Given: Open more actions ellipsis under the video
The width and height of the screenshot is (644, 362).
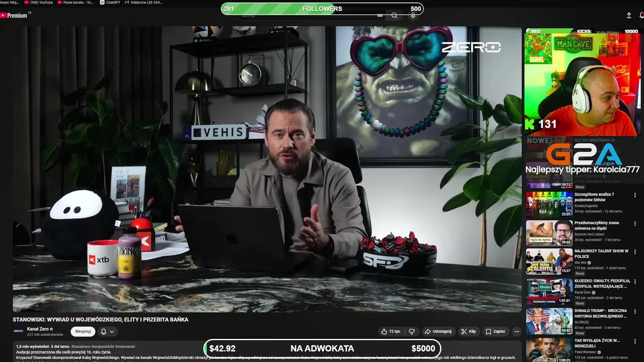Looking at the screenshot, I should tap(516, 332).
